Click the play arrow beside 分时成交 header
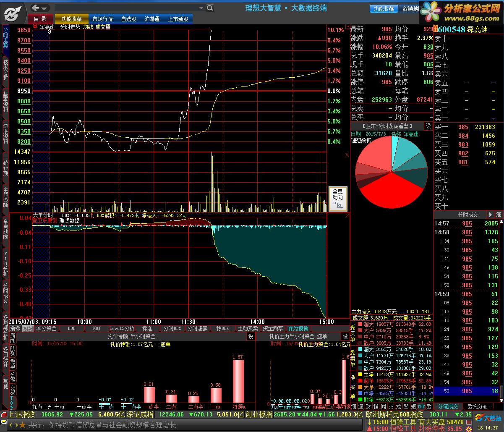The height and width of the screenshot is (432, 504). (490, 215)
